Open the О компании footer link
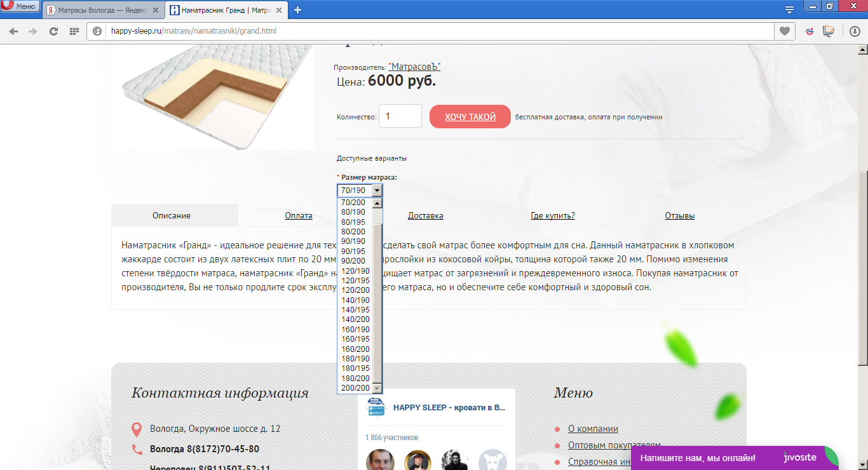Viewport: 868px width, 470px height. click(593, 429)
